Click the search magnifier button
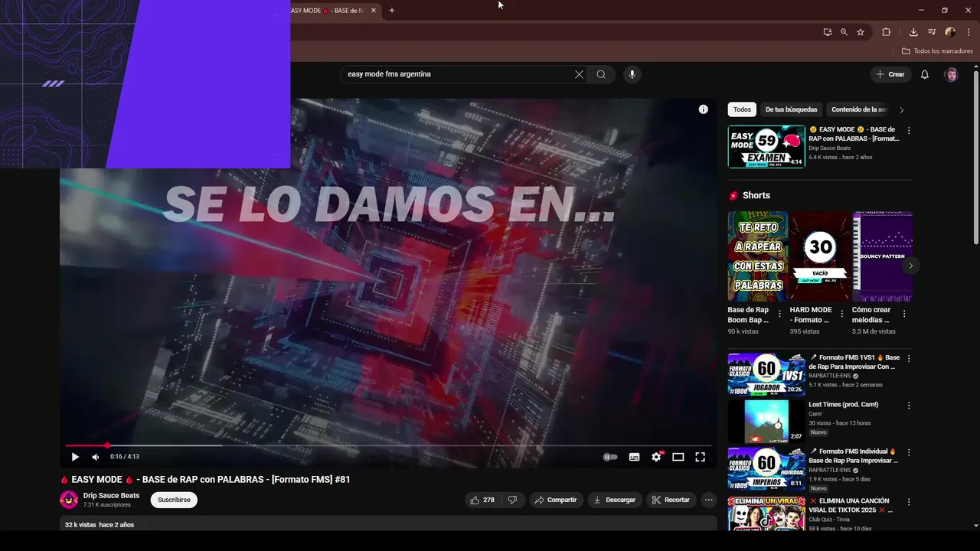Screen dimensions: 980x551 pyautogui.click(x=601, y=74)
